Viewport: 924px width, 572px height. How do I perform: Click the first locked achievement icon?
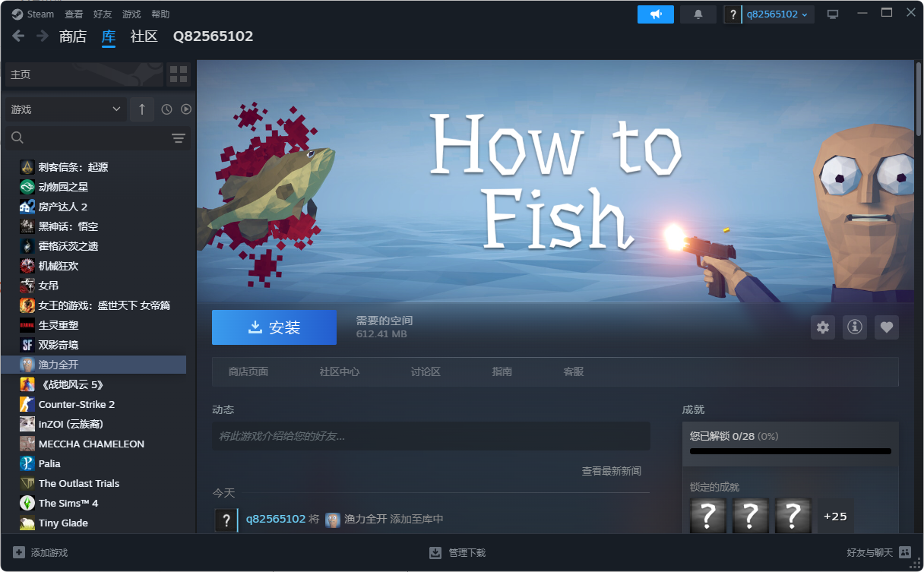click(708, 516)
